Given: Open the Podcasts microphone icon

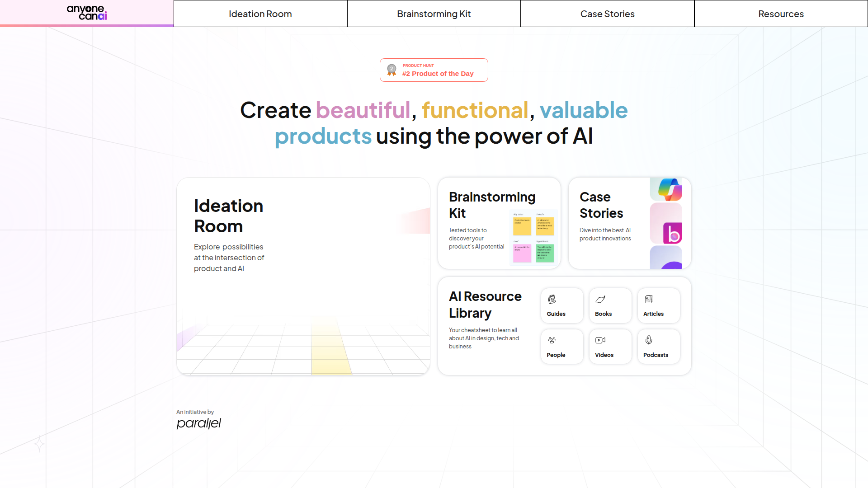Looking at the screenshot, I should pyautogui.click(x=649, y=340).
